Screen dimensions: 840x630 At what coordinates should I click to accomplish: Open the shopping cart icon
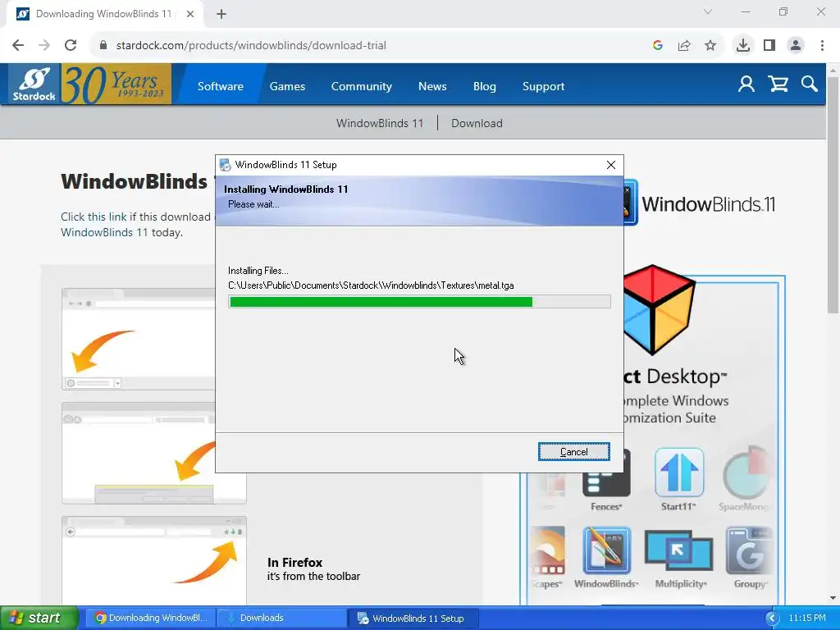point(778,84)
